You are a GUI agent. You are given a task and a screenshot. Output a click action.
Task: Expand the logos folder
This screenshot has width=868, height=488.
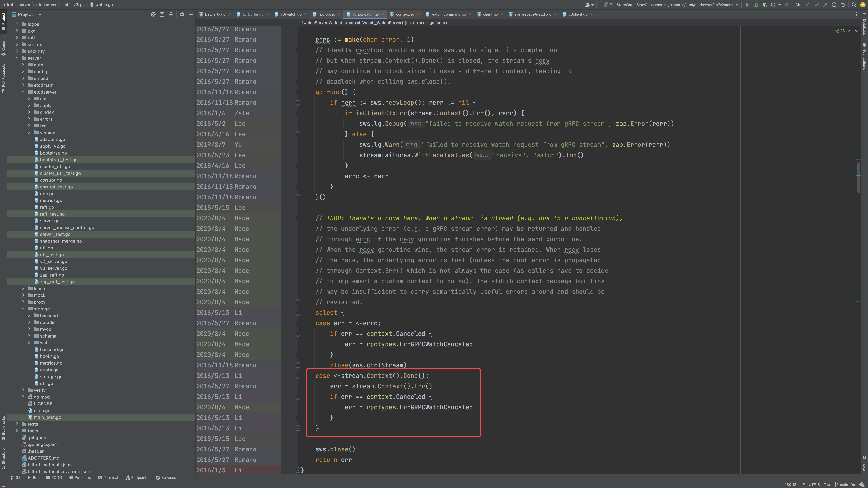click(17, 24)
